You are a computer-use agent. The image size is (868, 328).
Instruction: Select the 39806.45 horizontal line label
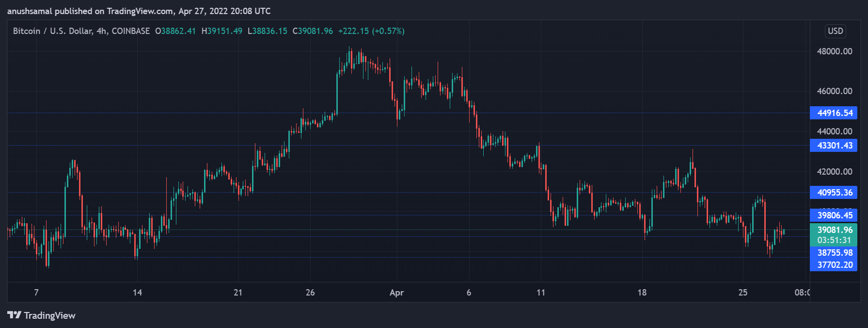click(834, 215)
